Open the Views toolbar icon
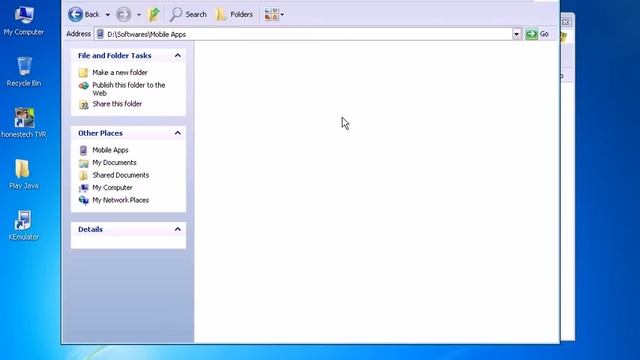This screenshot has height=360, width=640. tap(271, 15)
